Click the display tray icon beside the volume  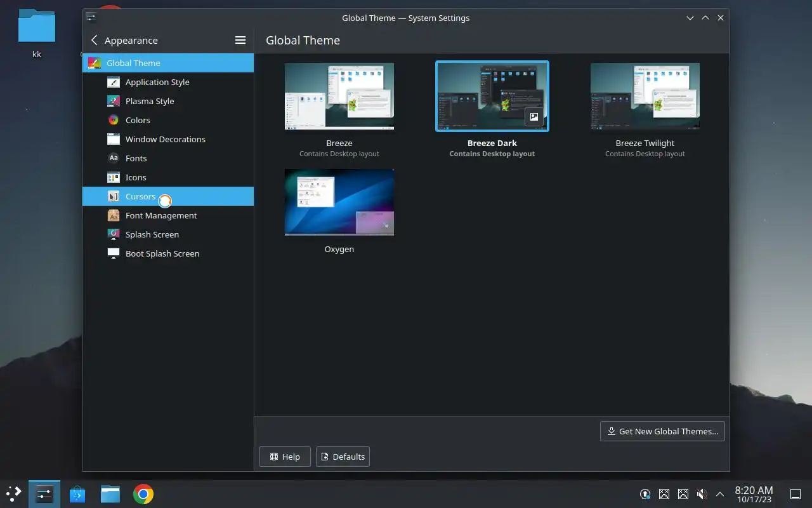click(683, 494)
